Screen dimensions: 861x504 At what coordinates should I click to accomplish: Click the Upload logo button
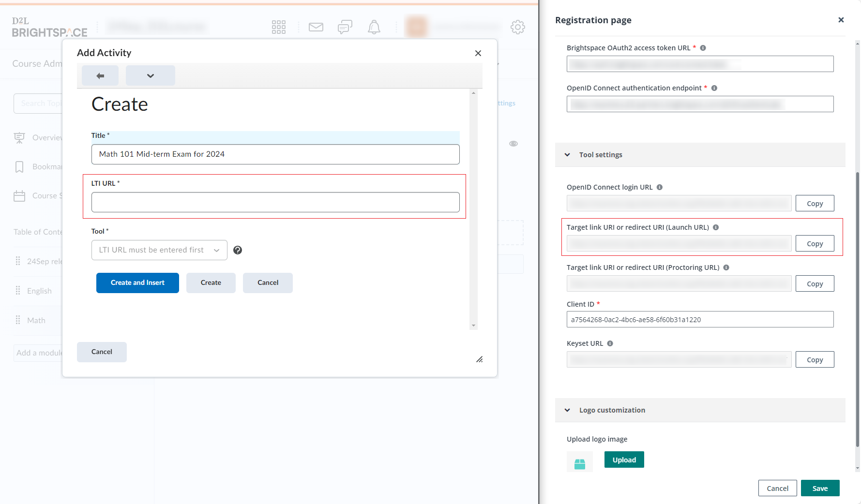pos(624,460)
